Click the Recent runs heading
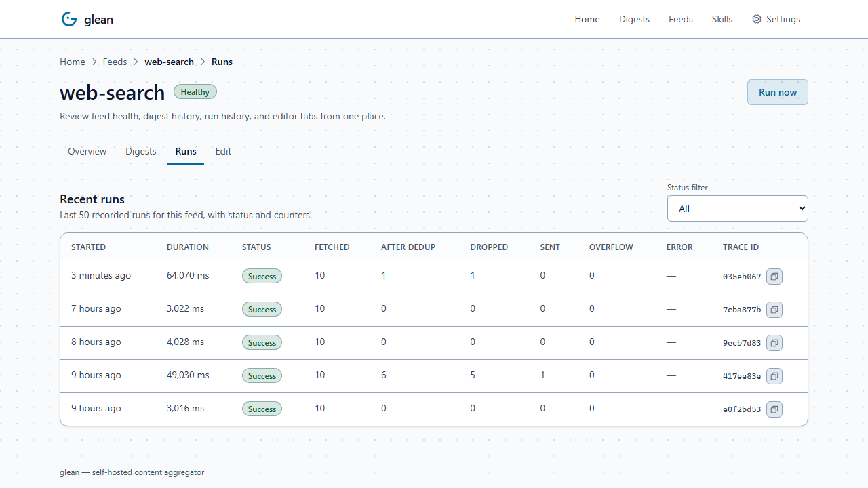The width and height of the screenshot is (868, 488). [92, 199]
